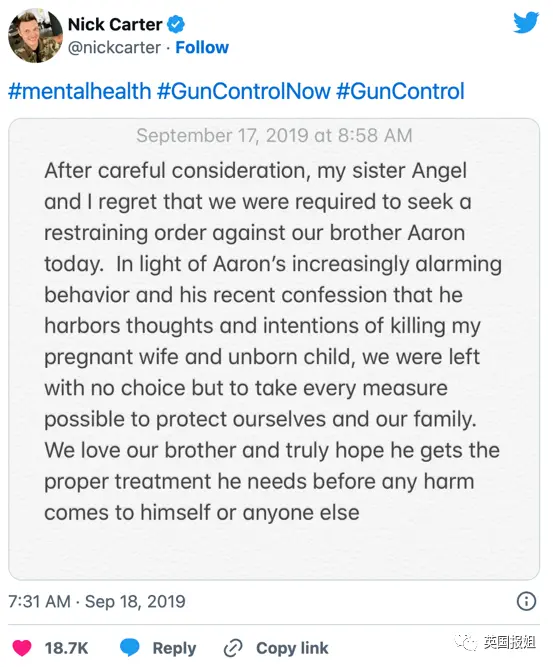Open the #GunControl hashtag

point(400,91)
